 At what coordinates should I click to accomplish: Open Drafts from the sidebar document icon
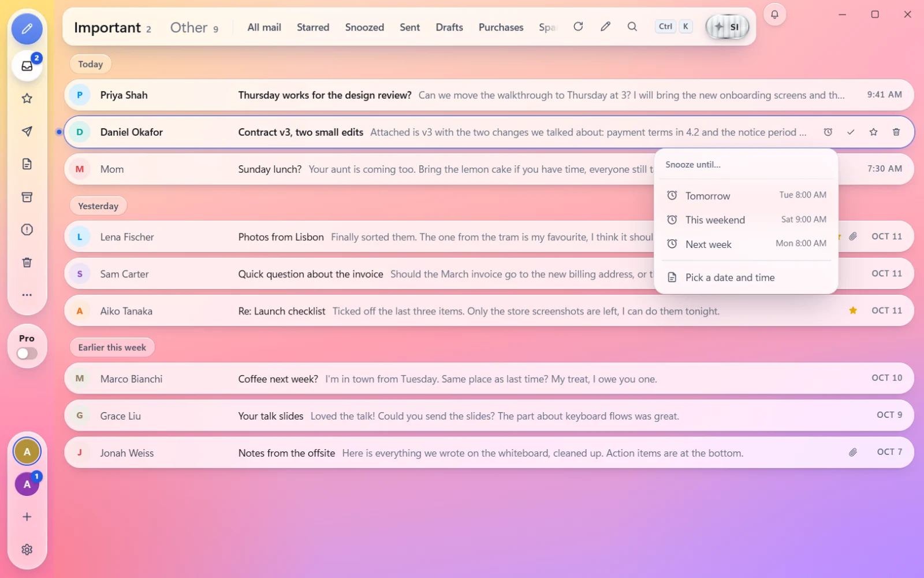(x=27, y=164)
